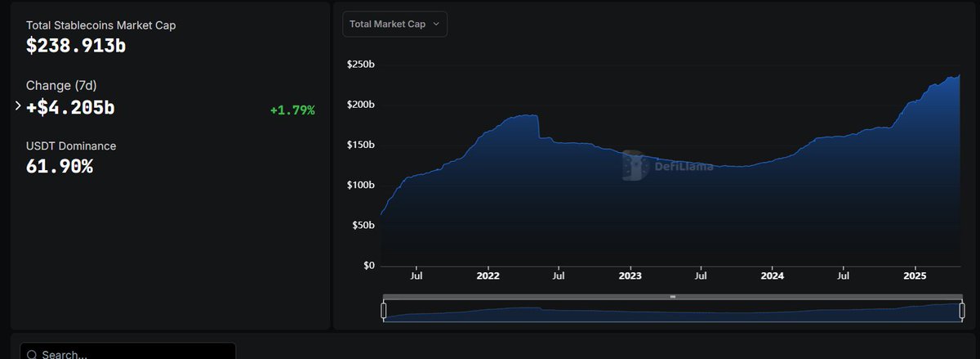Image resolution: width=980 pixels, height=359 pixels.
Task: Click the 2022 x-axis label
Action: pos(488,276)
